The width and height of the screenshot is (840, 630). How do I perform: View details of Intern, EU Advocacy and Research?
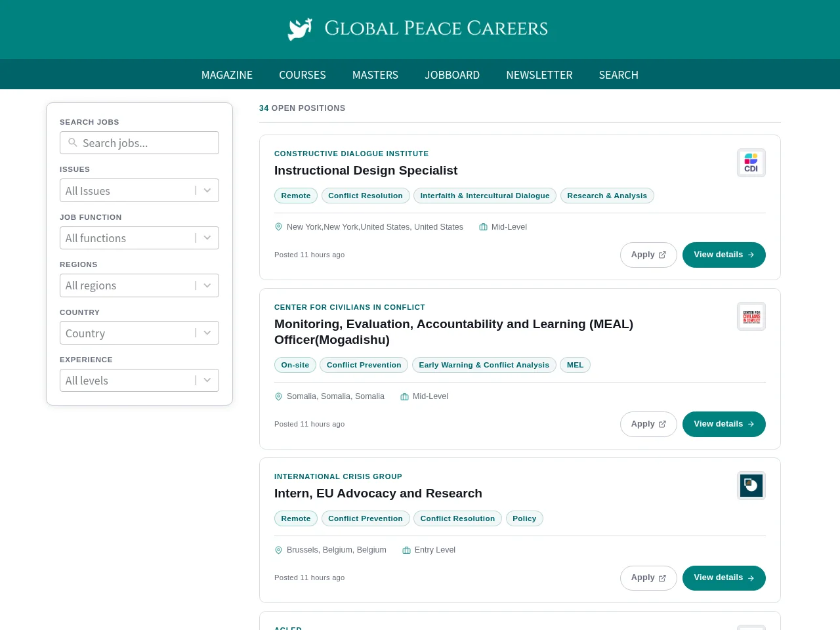[724, 577]
